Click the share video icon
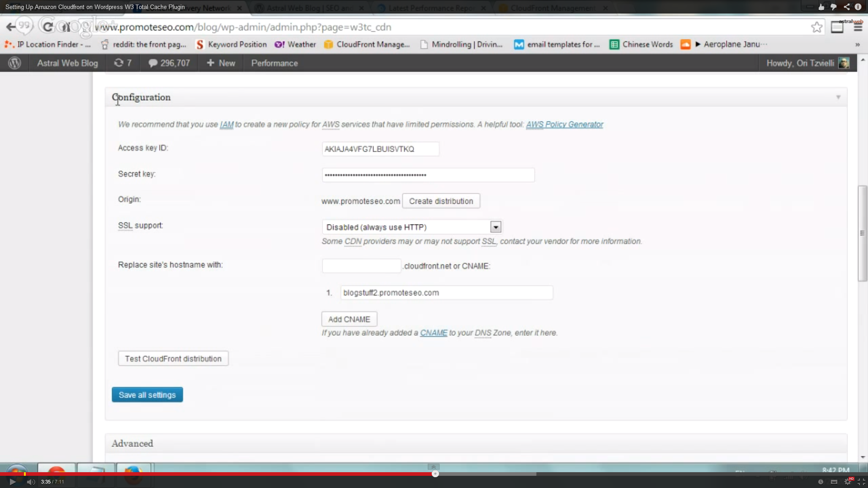Image resolution: width=868 pixels, height=488 pixels. 846,7
